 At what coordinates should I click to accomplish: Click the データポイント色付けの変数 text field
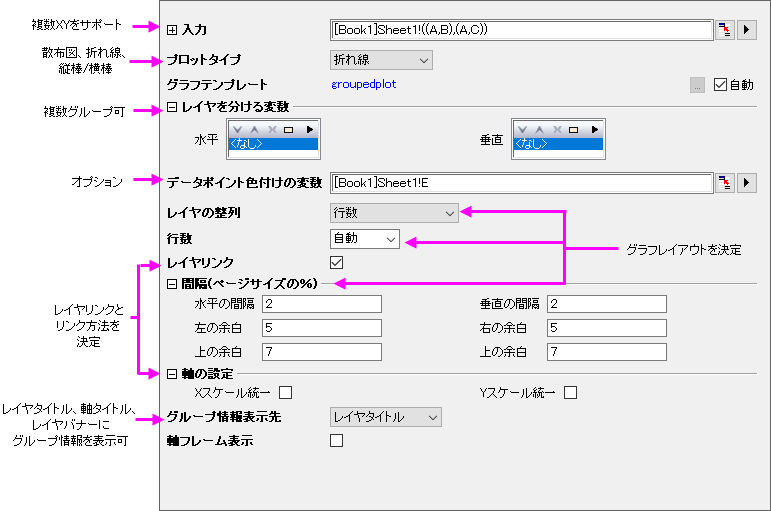click(522, 183)
